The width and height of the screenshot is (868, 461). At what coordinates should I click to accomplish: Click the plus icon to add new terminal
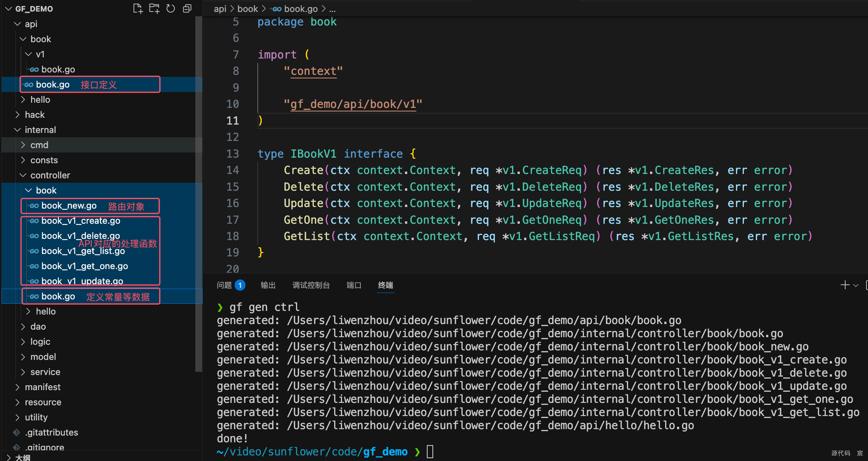pos(845,285)
